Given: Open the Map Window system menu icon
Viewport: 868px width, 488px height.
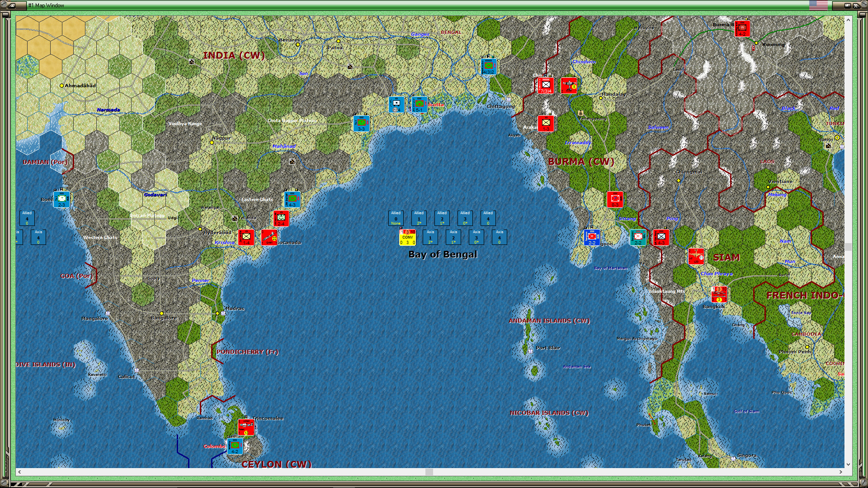Looking at the screenshot, I should pyautogui.click(x=13, y=5).
